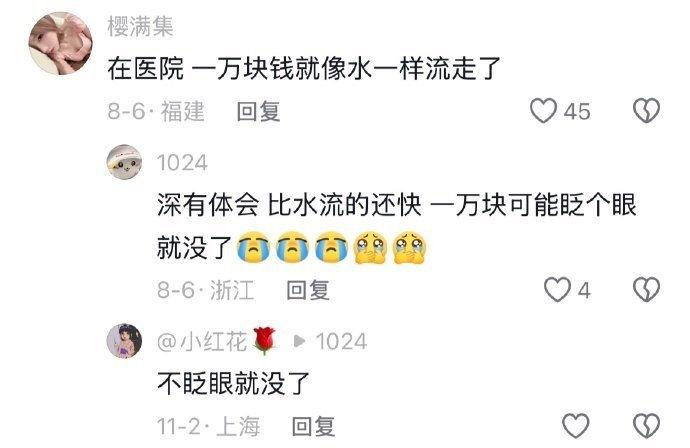The height and width of the screenshot is (448, 690).
Task: Like 樱满集's comment with the heart icon
Action: 543,110
